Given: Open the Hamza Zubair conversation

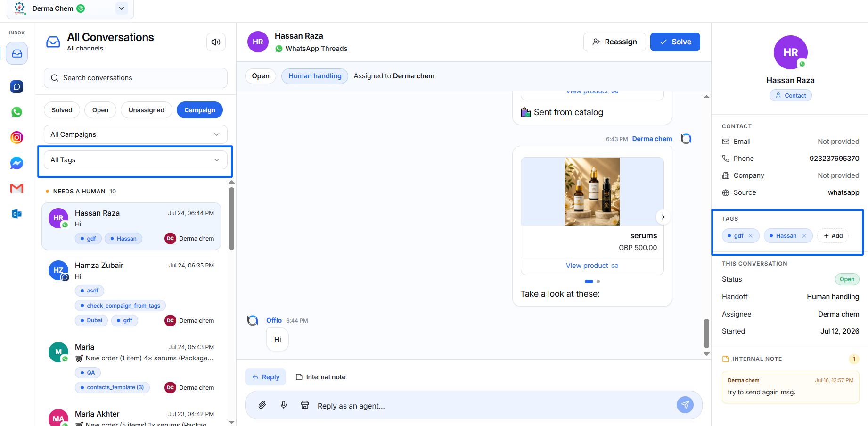Looking at the screenshot, I should [x=131, y=292].
